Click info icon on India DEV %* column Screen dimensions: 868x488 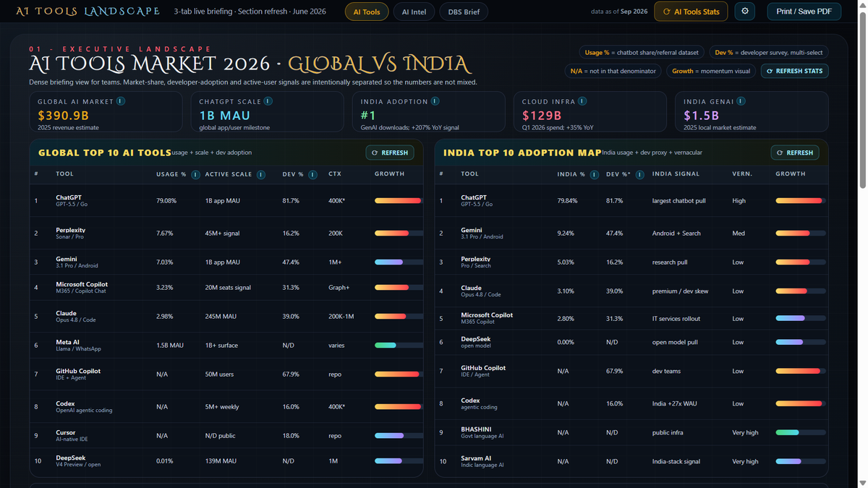[639, 174]
